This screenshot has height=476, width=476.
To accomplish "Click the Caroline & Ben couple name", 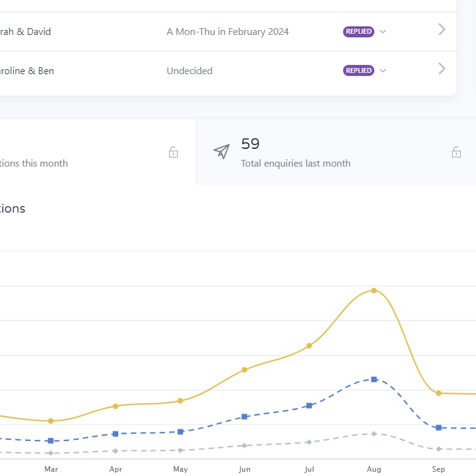I will point(27,70).
